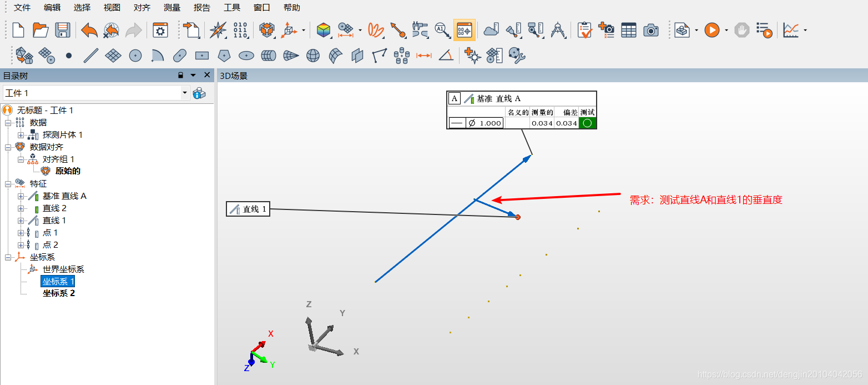Open the caliper gauge tool

420,30
